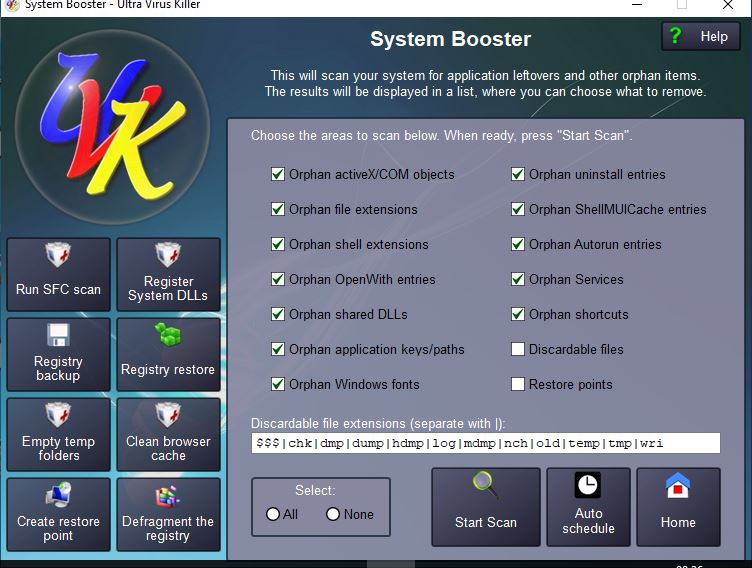Click the UVK logo

pyautogui.click(x=112, y=128)
